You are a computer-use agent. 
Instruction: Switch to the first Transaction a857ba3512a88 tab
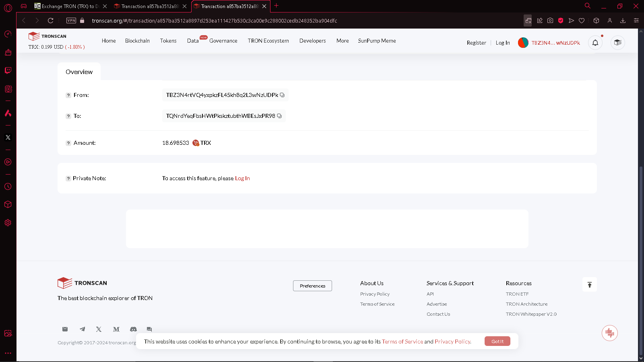tap(150, 6)
